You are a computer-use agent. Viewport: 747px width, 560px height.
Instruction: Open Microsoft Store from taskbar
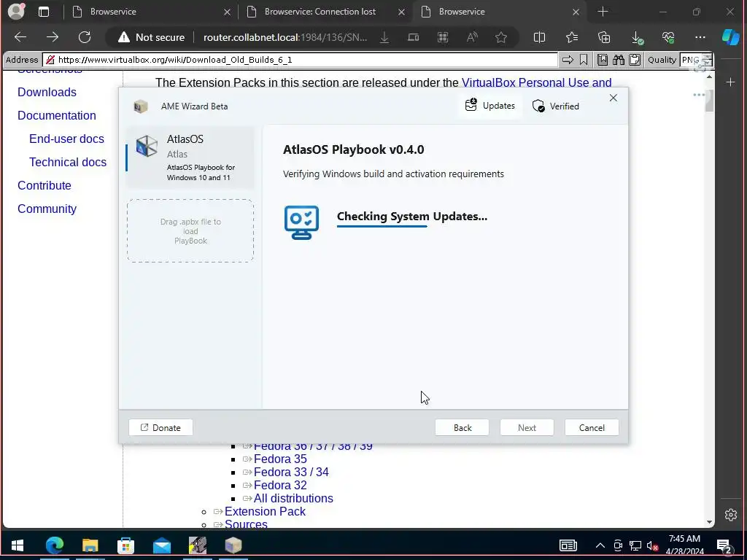[x=125, y=545]
